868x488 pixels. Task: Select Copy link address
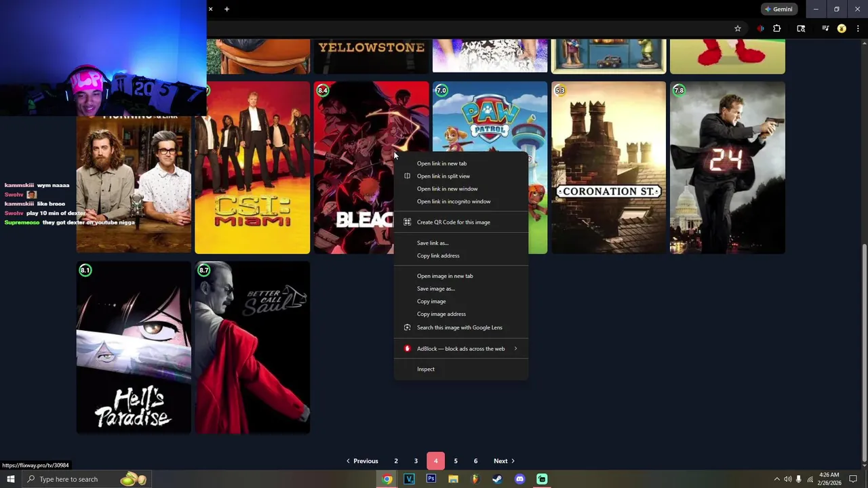(461, 256)
